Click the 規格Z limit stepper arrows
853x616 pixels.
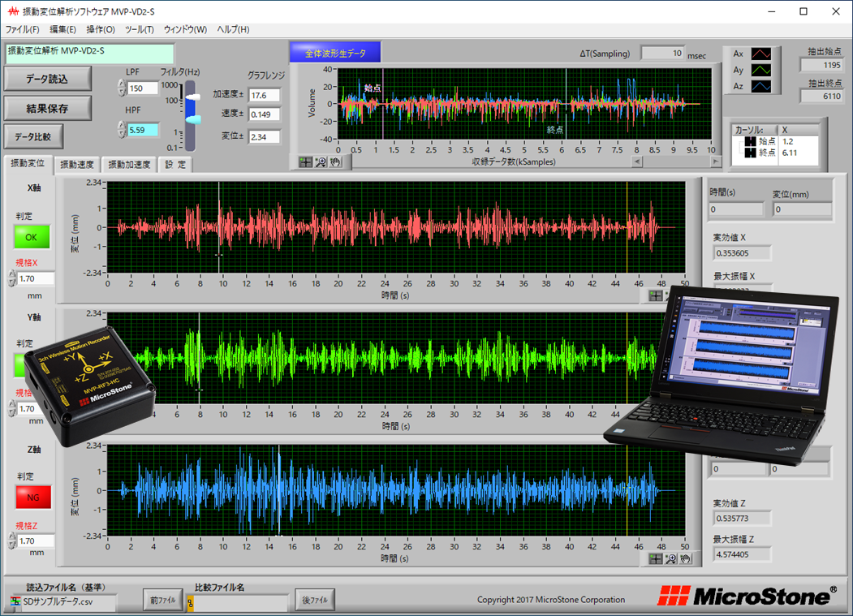12,541
